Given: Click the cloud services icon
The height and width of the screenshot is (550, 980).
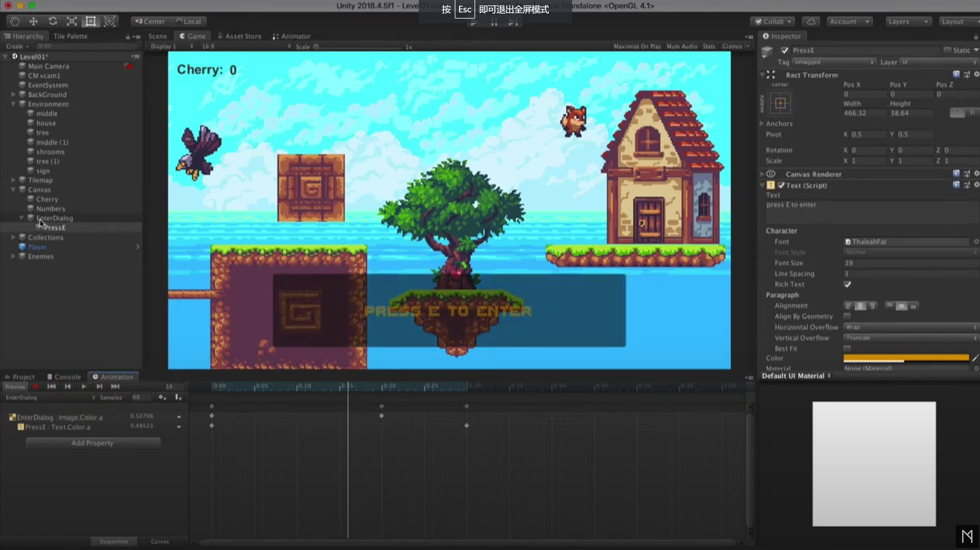Looking at the screenshot, I should tap(811, 21).
